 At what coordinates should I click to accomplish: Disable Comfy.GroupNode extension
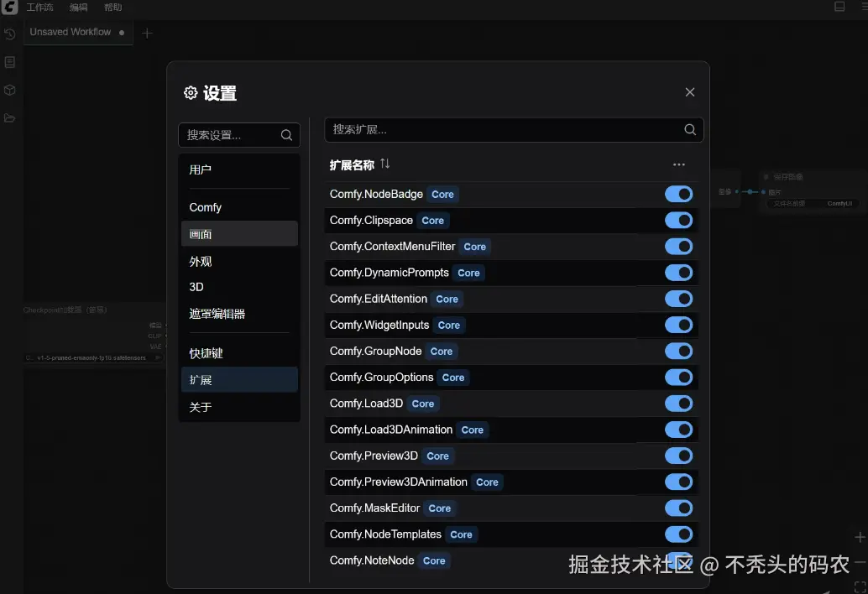coord(678,352)
